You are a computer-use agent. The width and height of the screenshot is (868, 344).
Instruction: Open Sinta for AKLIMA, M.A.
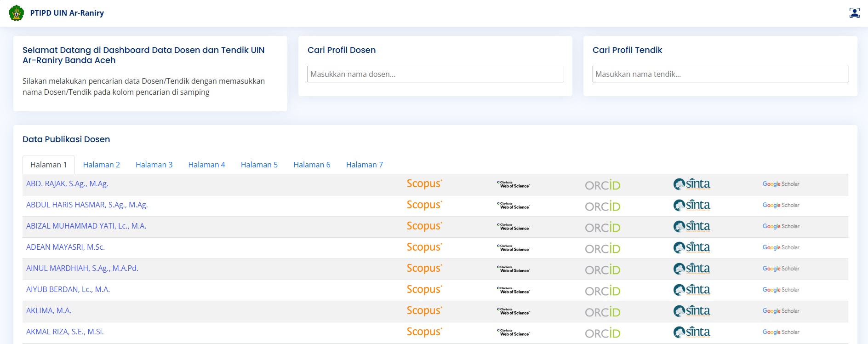point(692,311)
